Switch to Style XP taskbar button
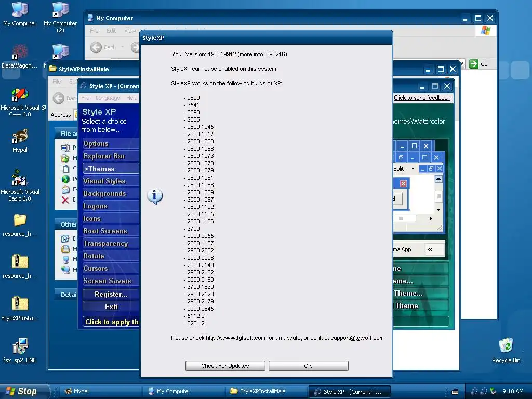This screenshot has height=399, width=532. (350, 392)
